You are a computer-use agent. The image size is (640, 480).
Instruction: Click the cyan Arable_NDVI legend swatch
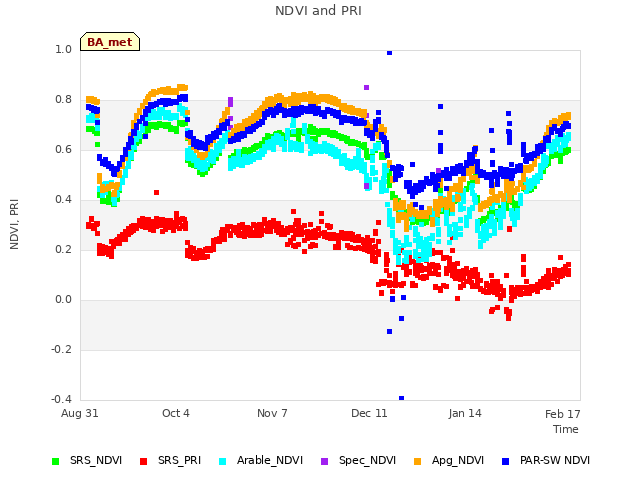[222, 461]
